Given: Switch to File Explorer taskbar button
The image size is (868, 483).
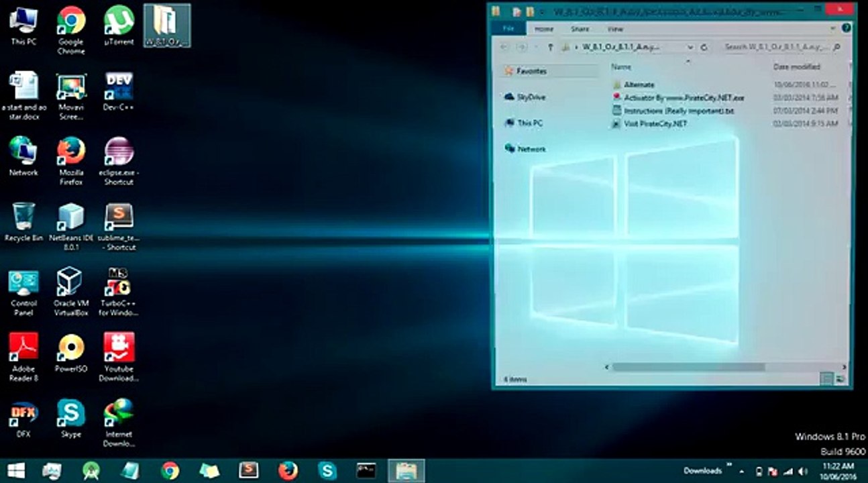Looking at the screenshot, I should (406, 470).
